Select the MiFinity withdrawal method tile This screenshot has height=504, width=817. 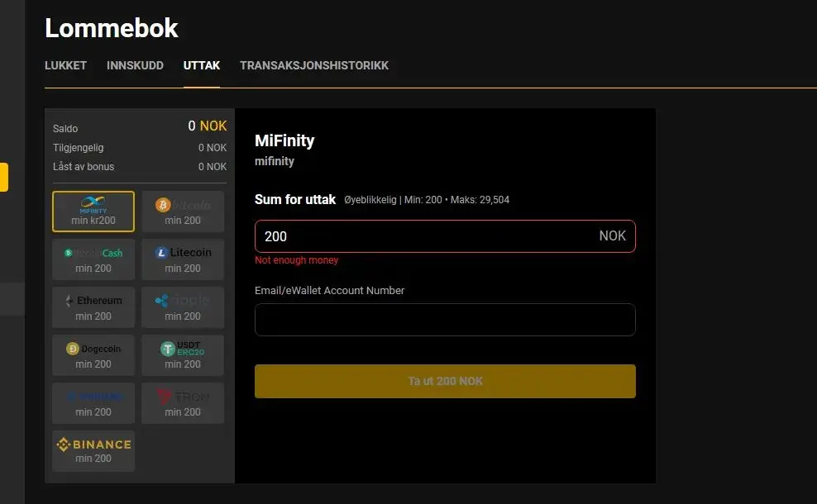93,212
